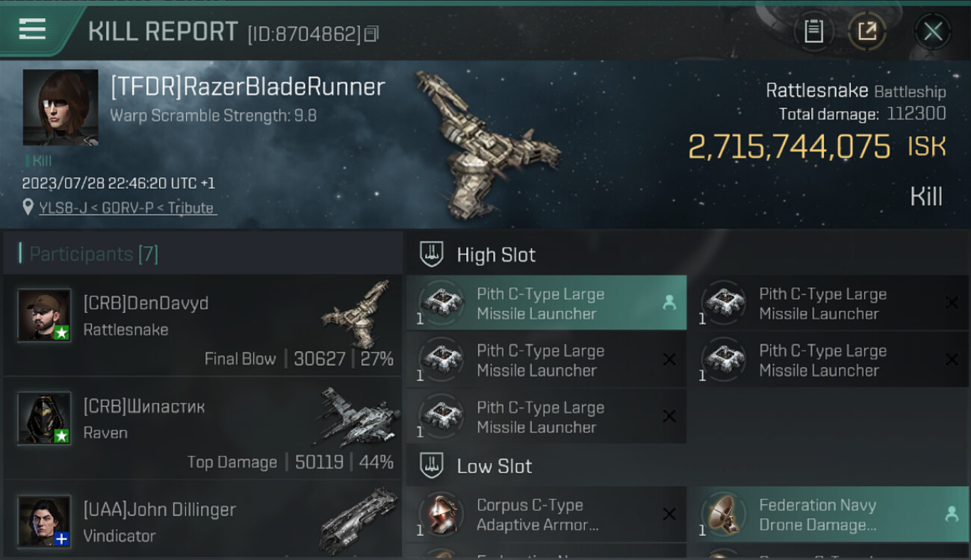The height and width of the screenshot is (560, 971).
Task: Click the Participants [7] header
Action: 93,254
